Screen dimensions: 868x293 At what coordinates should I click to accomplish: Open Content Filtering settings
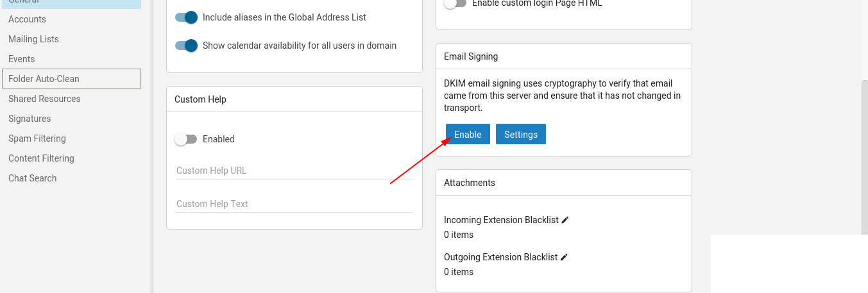pos(41,158)
